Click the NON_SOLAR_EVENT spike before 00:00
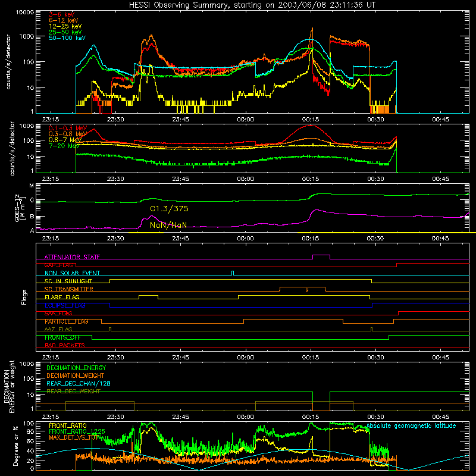 point(233,273)
